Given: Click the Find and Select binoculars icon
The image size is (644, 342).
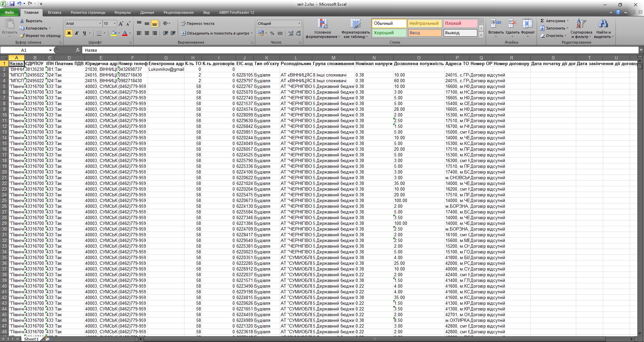Looking at the screenshot, I should (603, 24).
